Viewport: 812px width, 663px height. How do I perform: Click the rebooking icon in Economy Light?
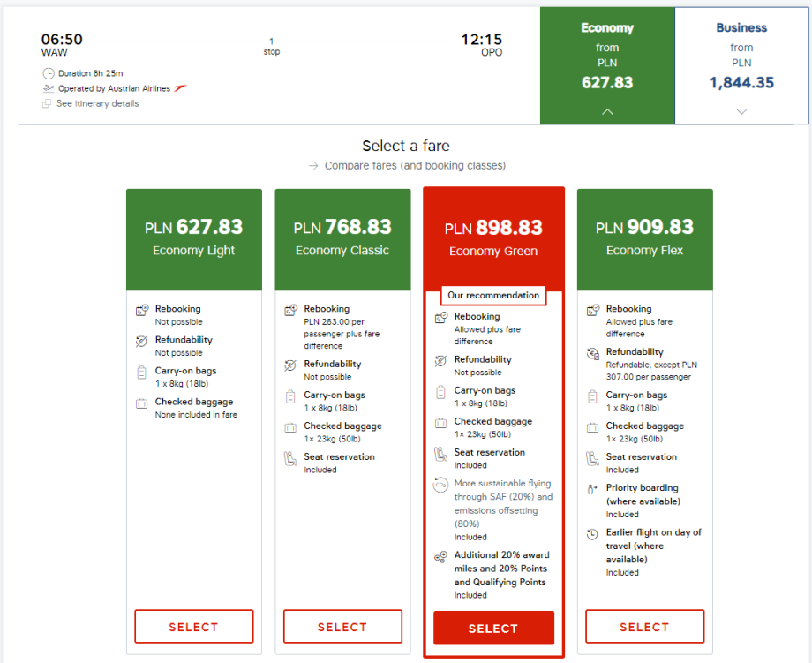coord(142,311)
